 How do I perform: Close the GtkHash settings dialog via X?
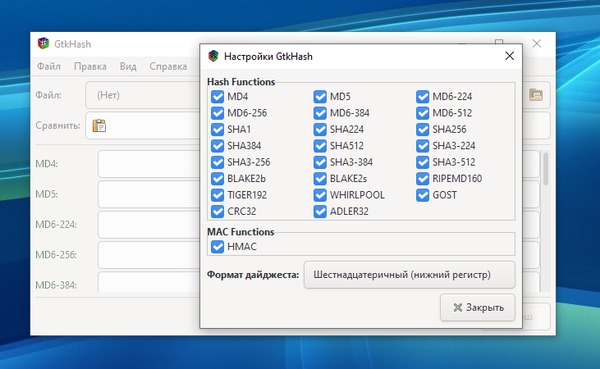[509, 56]
